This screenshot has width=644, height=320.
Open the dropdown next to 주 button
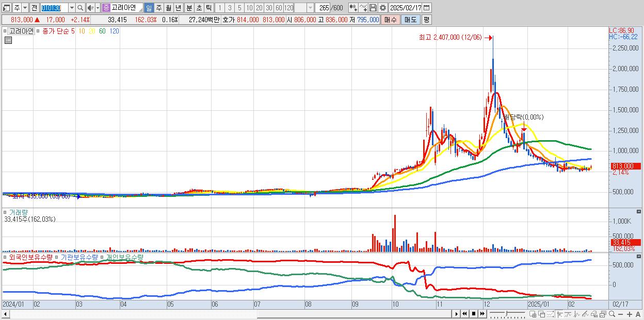coord(25,8)
